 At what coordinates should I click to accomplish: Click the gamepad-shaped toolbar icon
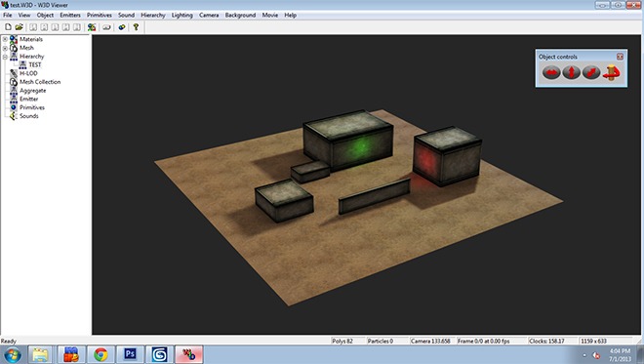coord(106,27)
